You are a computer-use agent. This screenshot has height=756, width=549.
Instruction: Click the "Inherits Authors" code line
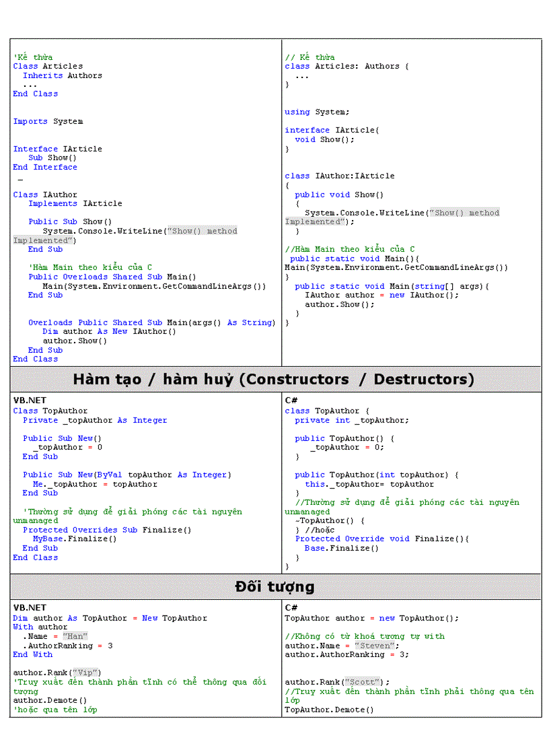[x=63, y=75]
